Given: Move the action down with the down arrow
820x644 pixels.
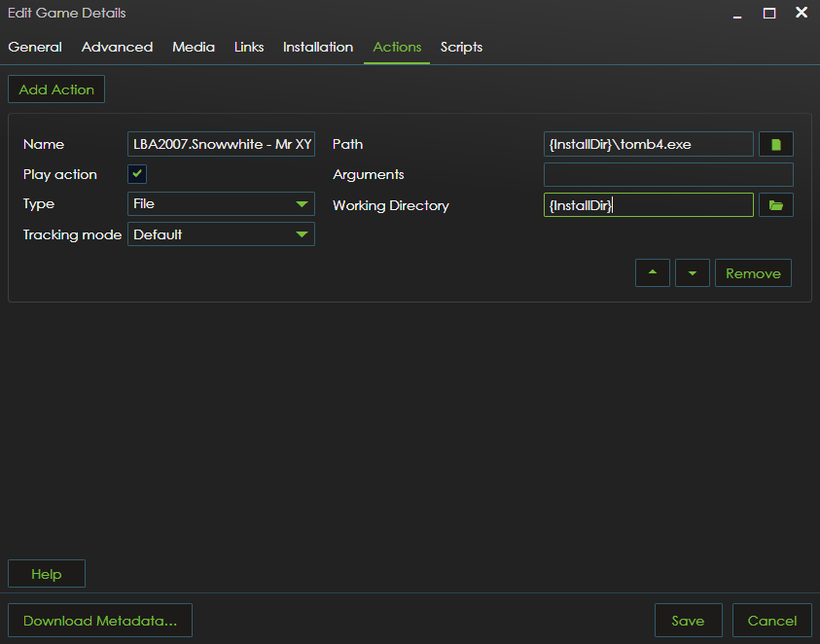Looking at the screenshot, I should click(692, 272).
